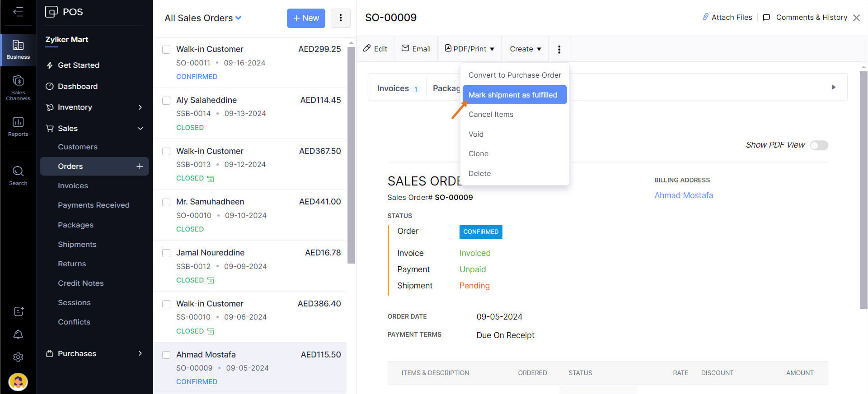
Task: Choose Mark shipment as fulfilled
Action: 514,95
